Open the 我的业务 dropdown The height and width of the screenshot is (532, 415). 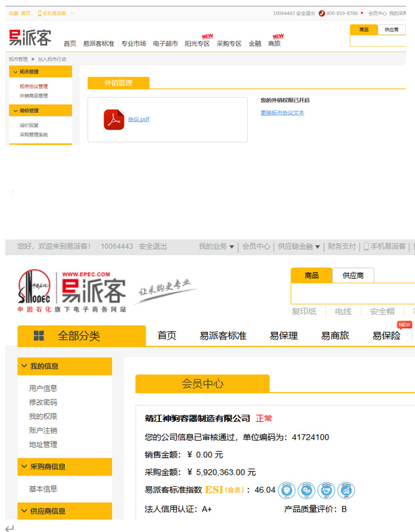[216, 247]
